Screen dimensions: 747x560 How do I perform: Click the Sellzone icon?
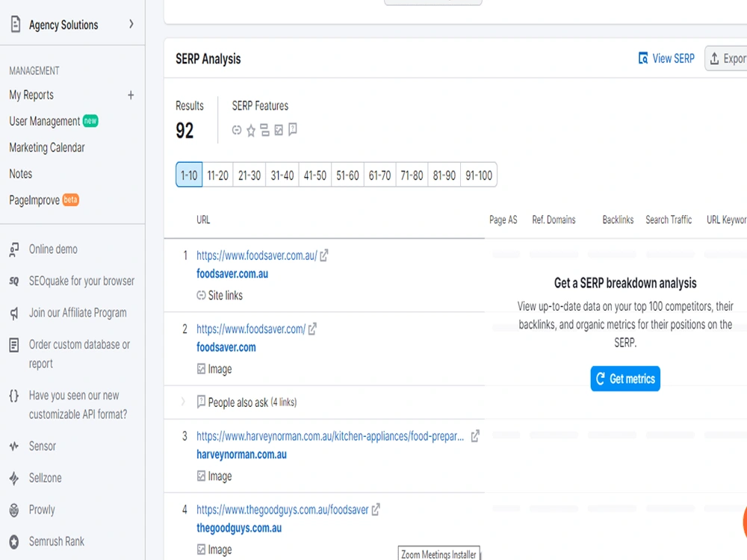[x=14, y=478]
